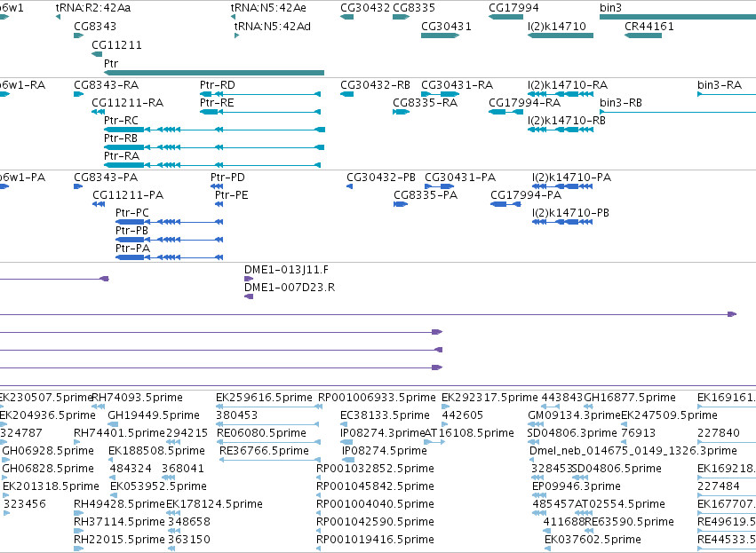The width and height of the screenshot is (756, 553).
Task: Choose transcript label Ptr-RB
Action: (121, 138)
